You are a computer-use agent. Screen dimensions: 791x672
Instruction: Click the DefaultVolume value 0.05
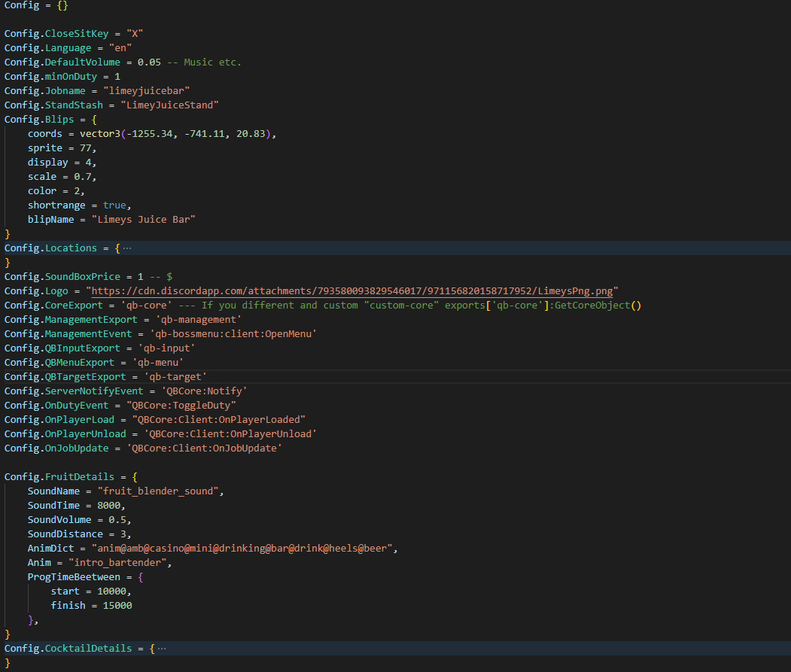[x=149, y=62]
